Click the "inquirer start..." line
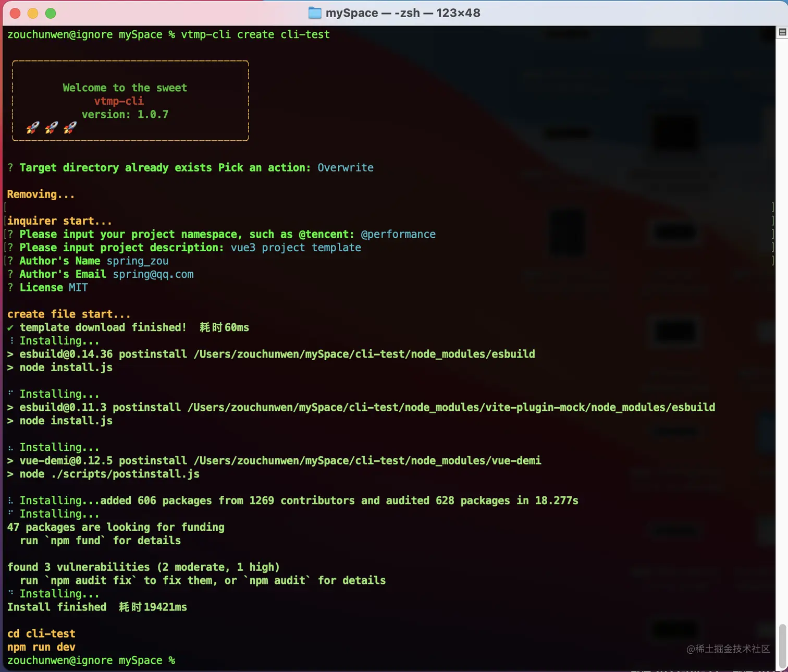 pos(59,221)
